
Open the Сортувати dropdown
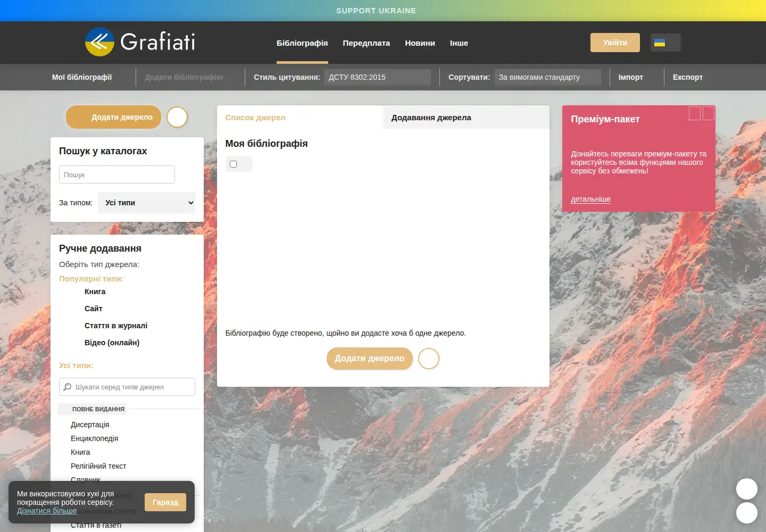[548, 77]
